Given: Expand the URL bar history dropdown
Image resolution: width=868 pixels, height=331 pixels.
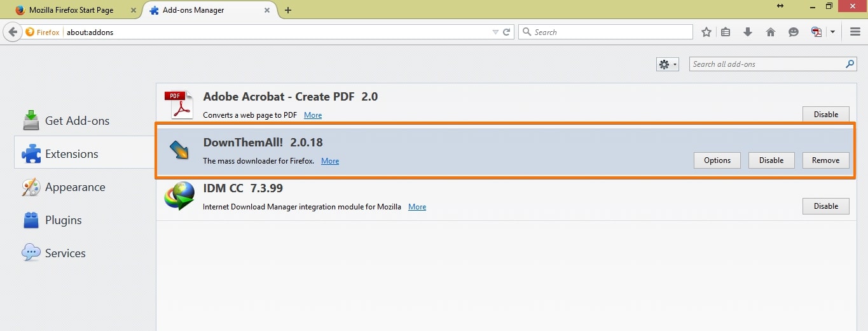Looking at the screenshot, I should point(495,32).
